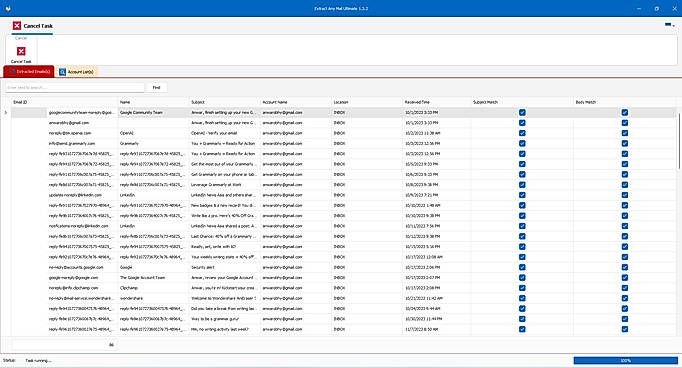Select 'The Google Account Team' name cell
This screenshot has width=682, height=368.
[154, 278]
